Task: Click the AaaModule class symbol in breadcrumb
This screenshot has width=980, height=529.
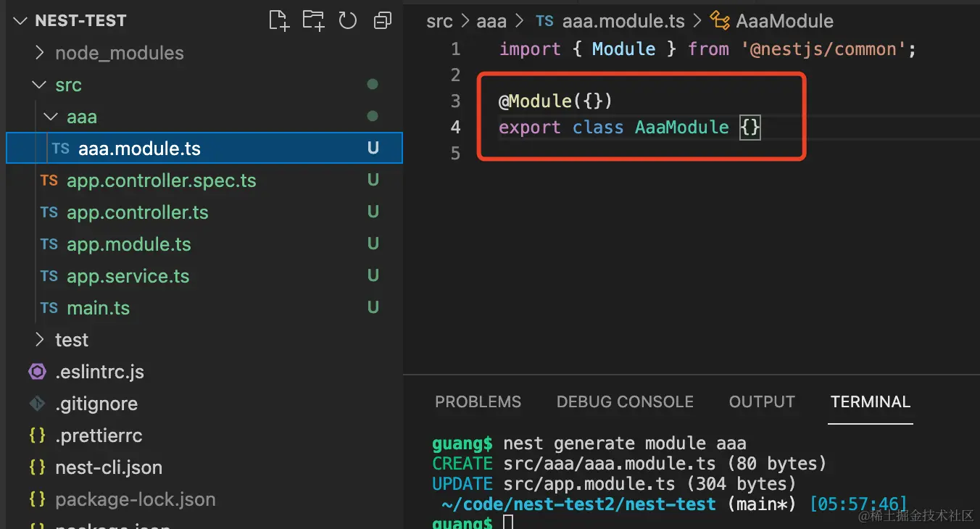Action: click(784, 22)
